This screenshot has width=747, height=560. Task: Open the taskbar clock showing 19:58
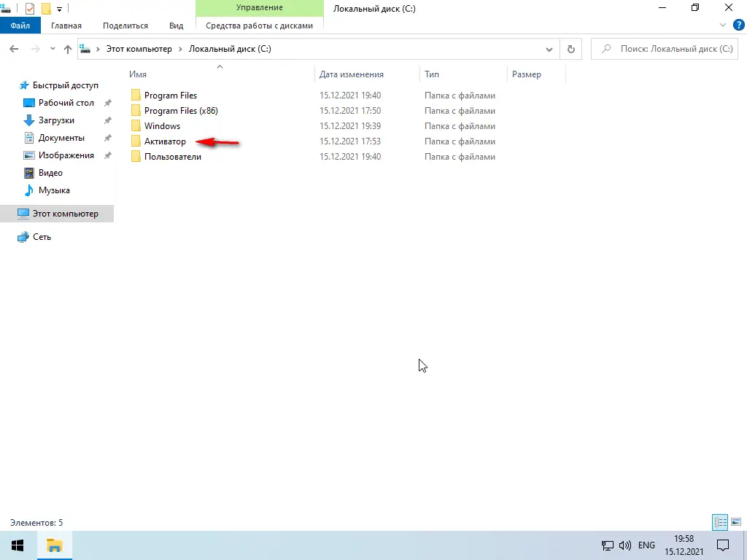(x=684, y=545)
